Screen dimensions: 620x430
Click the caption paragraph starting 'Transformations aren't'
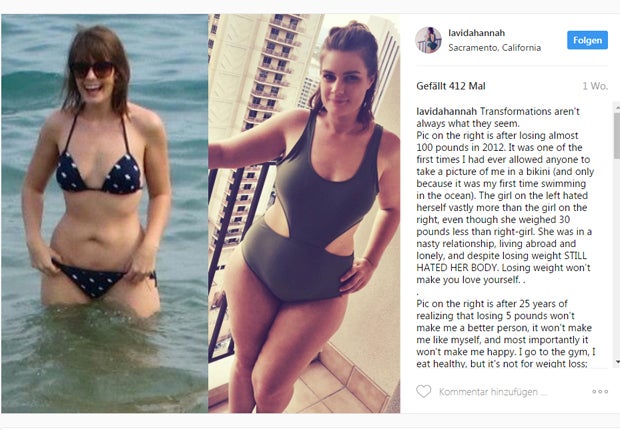click(505, 195)
